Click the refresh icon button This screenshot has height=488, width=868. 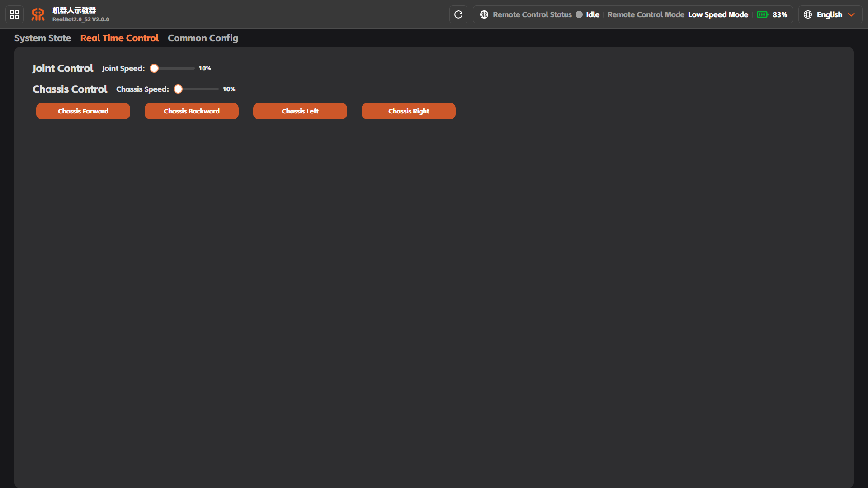458,14
